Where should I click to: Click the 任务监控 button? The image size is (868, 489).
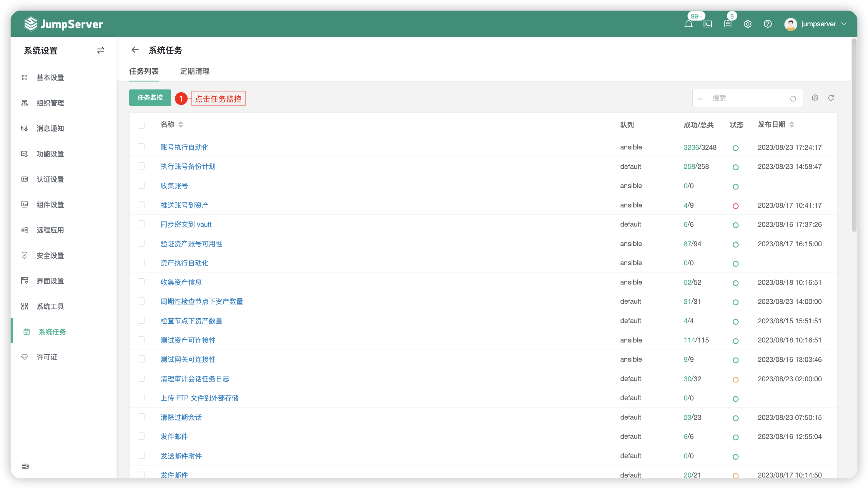tap(150, 98)
